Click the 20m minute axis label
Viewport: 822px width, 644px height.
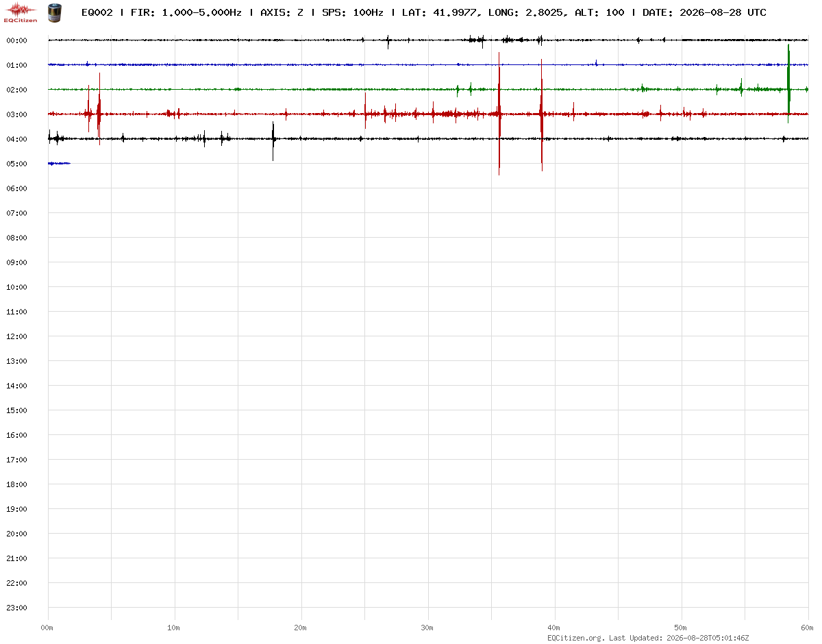click(x=301, y=628)
